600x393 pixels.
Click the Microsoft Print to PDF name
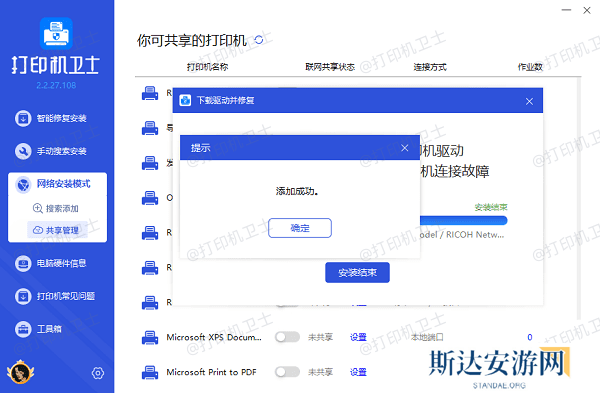click(x=211, y=372)
